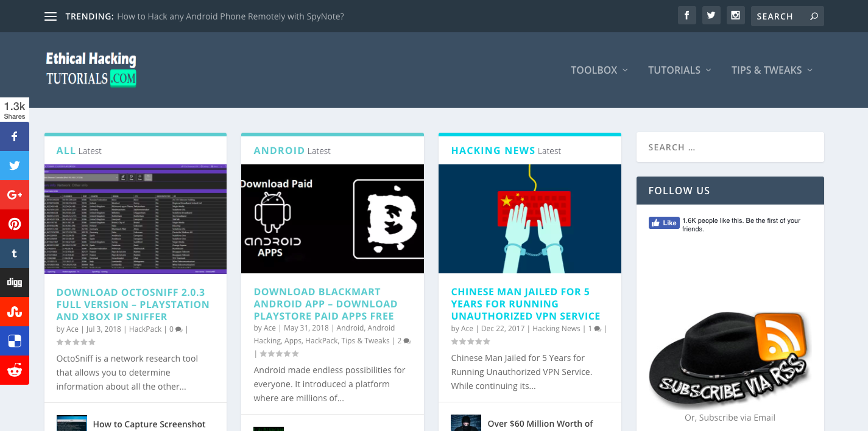Share on StumbleUpon via left sidebar

point(15,312)
